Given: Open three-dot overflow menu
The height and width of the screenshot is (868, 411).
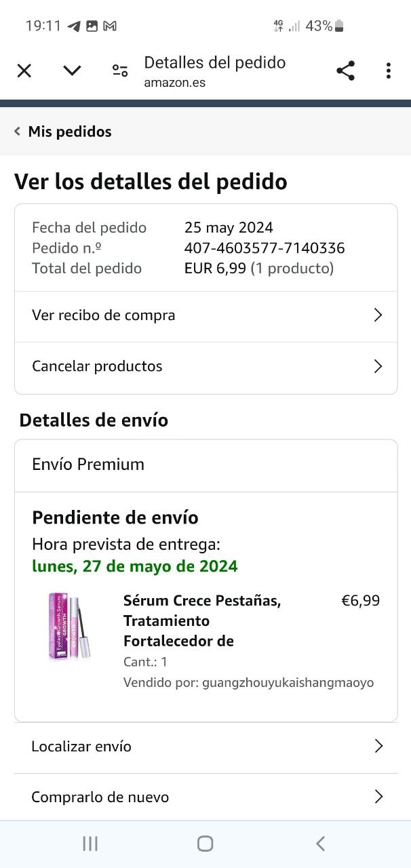Looking at the screenshot, I should pos(388,71).
